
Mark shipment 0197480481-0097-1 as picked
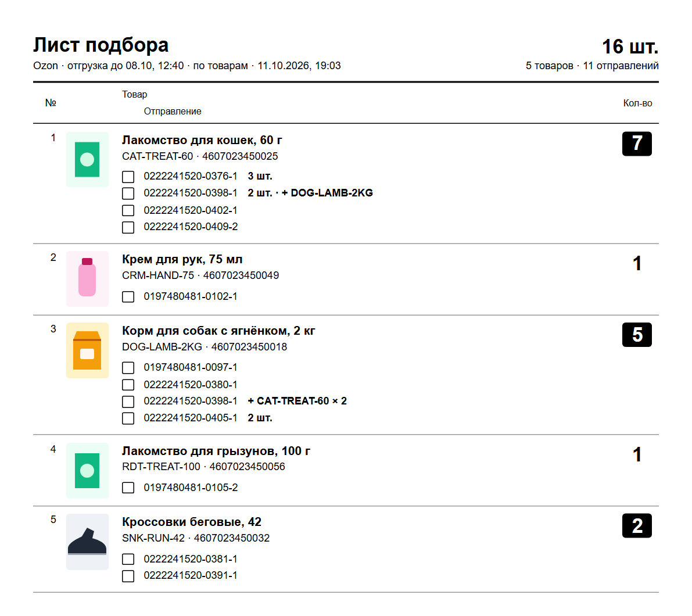[128, 368]
